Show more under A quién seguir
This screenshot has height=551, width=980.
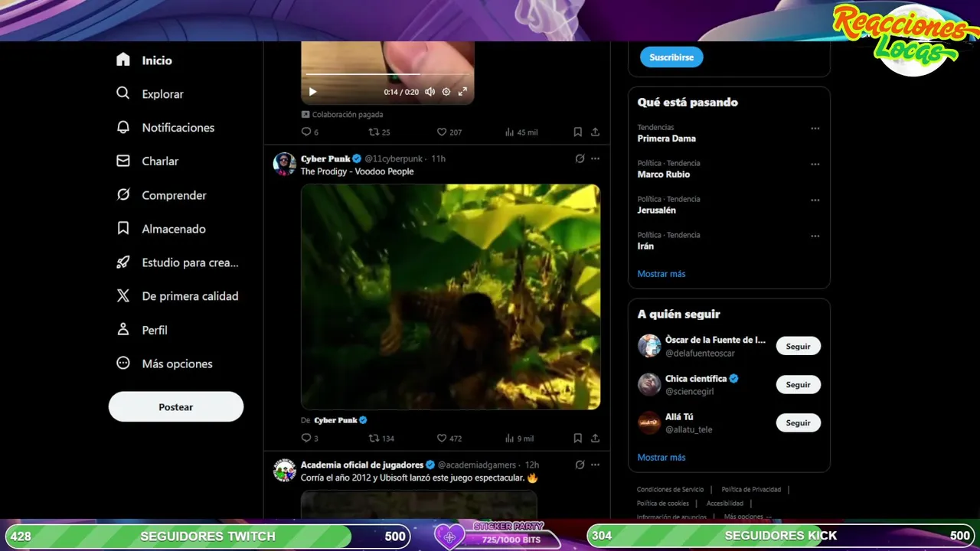click(x=661, y=457)
